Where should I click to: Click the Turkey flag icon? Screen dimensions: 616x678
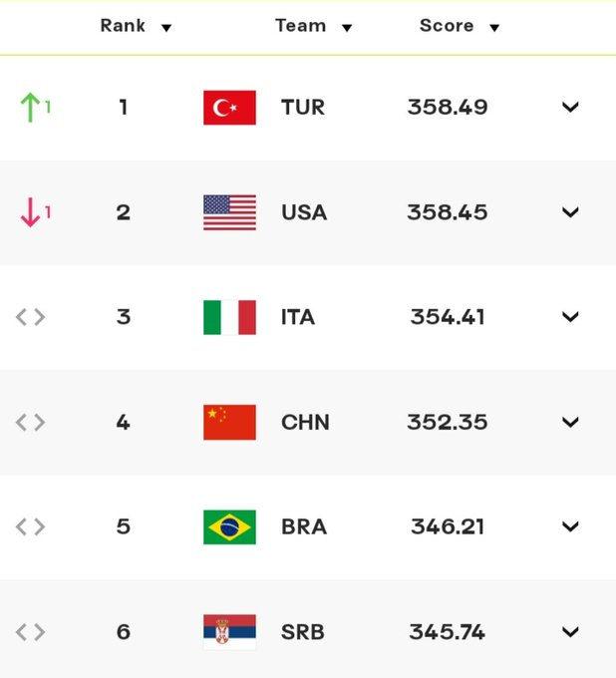229,108
